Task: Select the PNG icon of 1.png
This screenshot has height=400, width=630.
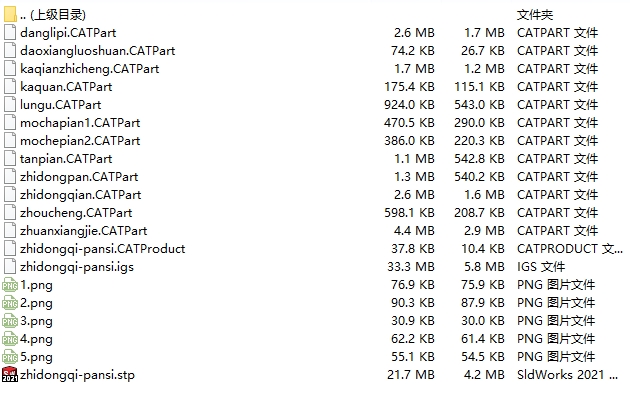Action: [10, 285]
